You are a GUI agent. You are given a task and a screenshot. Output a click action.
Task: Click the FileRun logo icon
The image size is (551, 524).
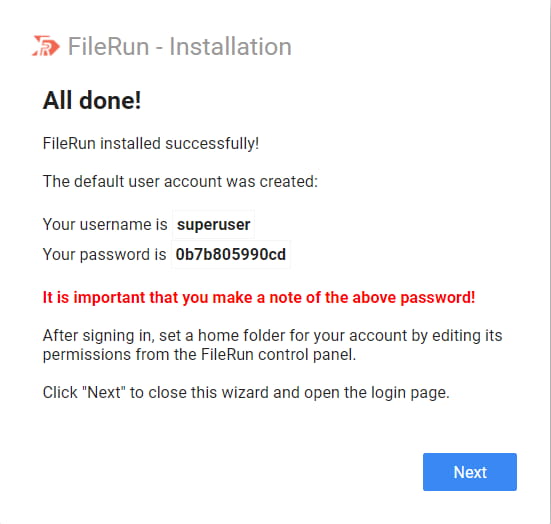click(46, 46)
